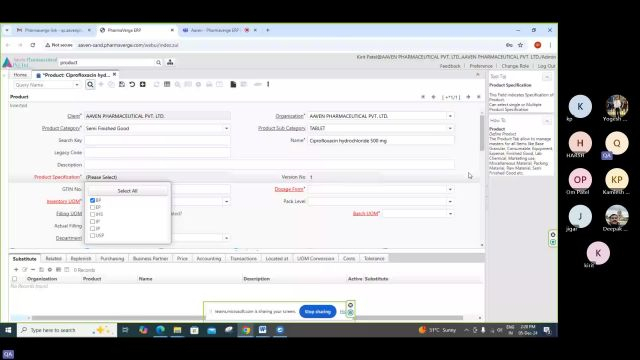The image size is (640, 360).
Task: Click the Find record magnifier in toolbar
Action: click(x=90, y=84)
